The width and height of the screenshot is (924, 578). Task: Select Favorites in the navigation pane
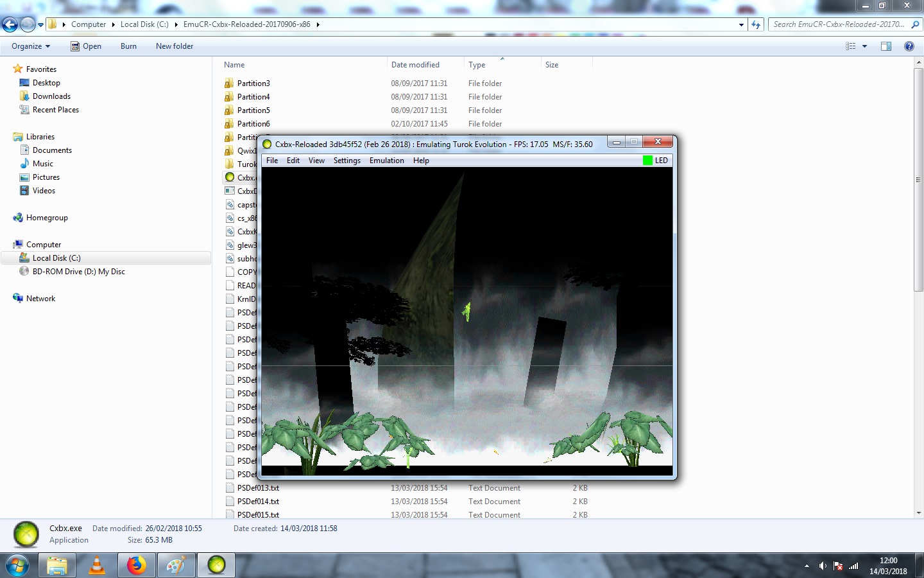point(41,69)
